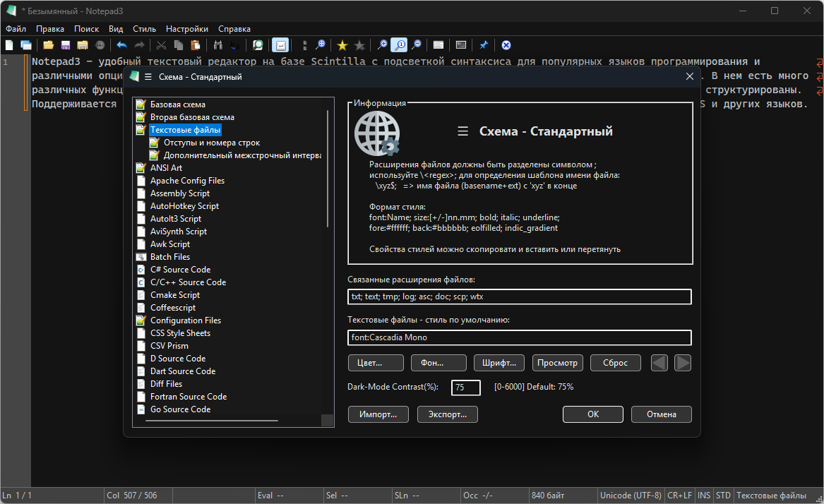Open the Unicode (UTF-8) encoding selector

pyautogui.click(x=630, y=496)
